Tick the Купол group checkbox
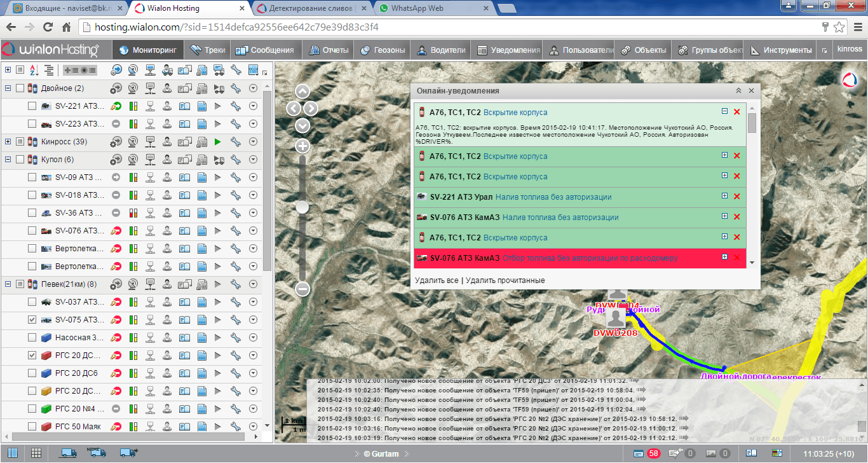The height and width of the screenshot is (463, 868). 20,160
